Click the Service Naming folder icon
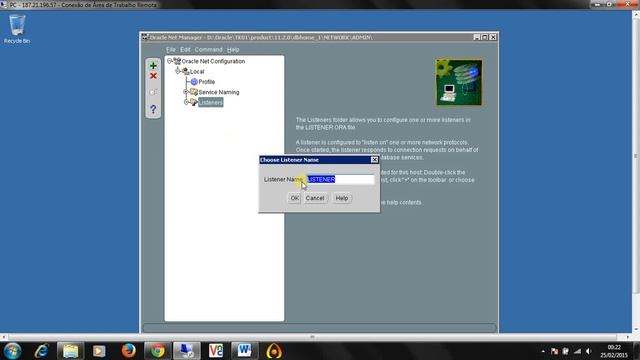The image size is (640, 360). point(194,92)
